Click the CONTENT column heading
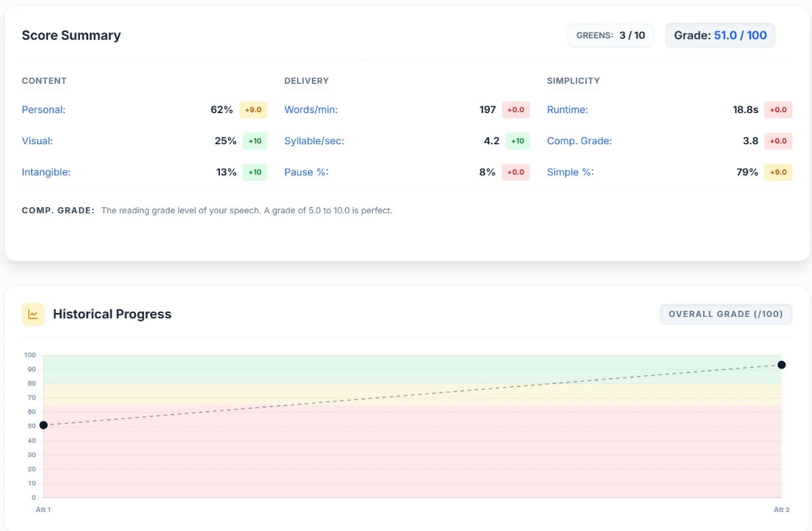 (44, 81)
